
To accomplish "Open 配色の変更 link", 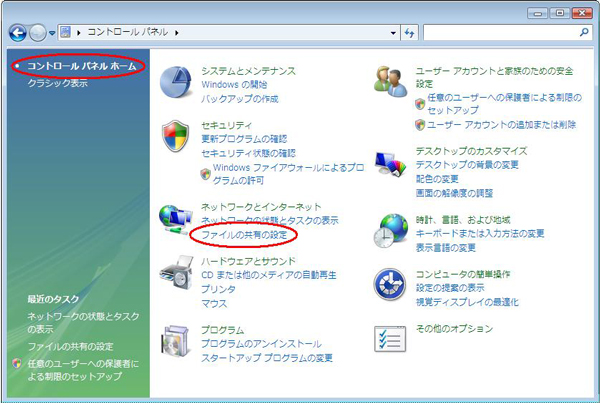I will tap(437, 179).
